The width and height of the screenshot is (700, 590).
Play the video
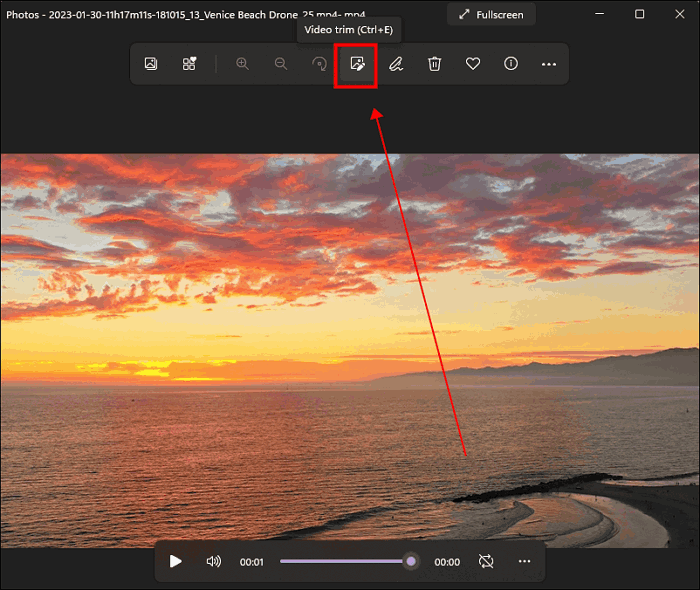[x=176, y=562]
